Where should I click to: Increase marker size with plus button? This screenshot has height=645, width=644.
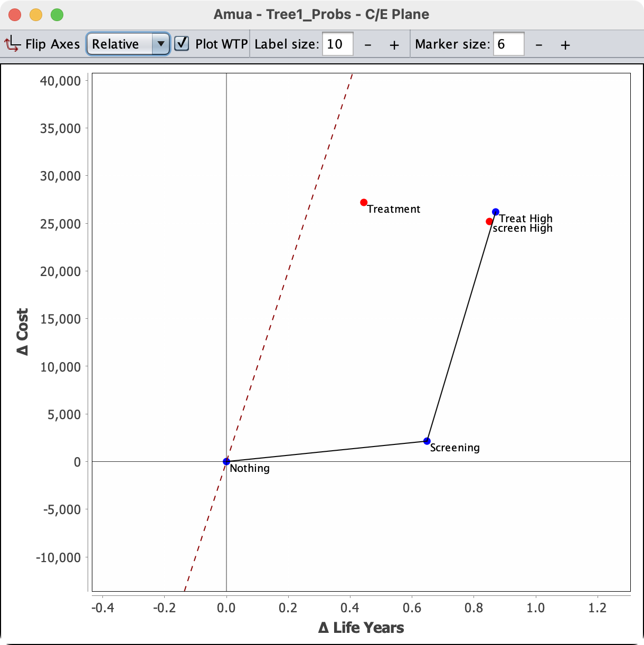point(565,45)
